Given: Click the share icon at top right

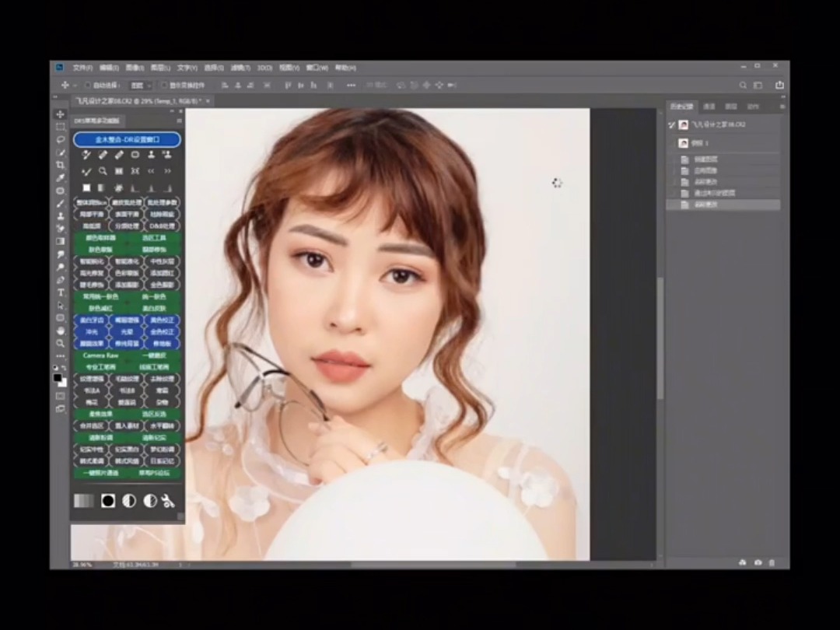Looking at the screenshot, I should point(779,86).
